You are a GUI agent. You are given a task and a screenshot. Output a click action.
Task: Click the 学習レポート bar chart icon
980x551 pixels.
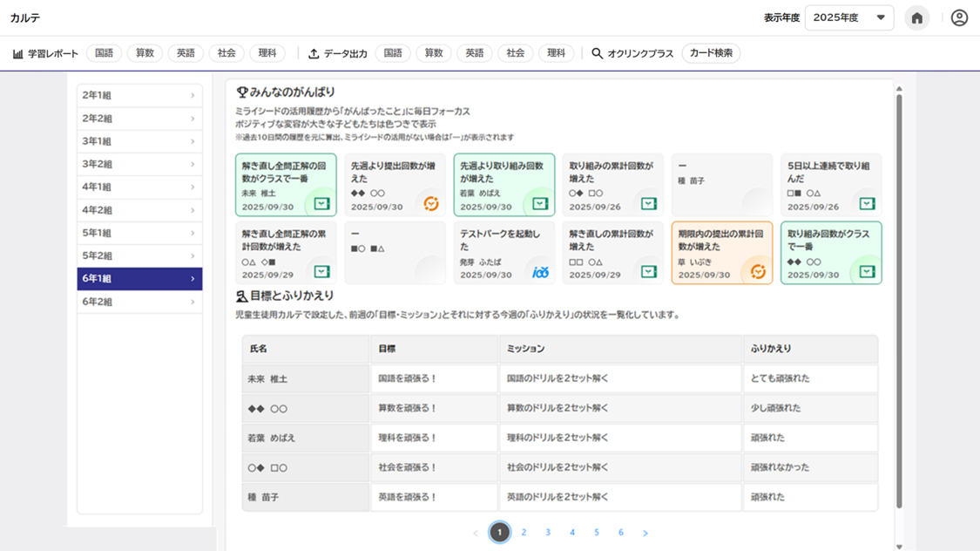click(18, 54)
